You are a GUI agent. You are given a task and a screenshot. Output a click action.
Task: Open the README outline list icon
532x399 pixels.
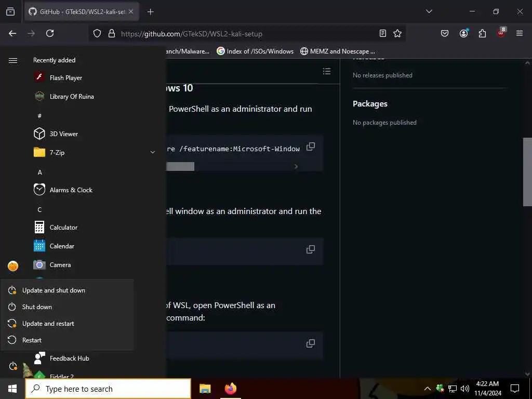click(x=327, y=71)
